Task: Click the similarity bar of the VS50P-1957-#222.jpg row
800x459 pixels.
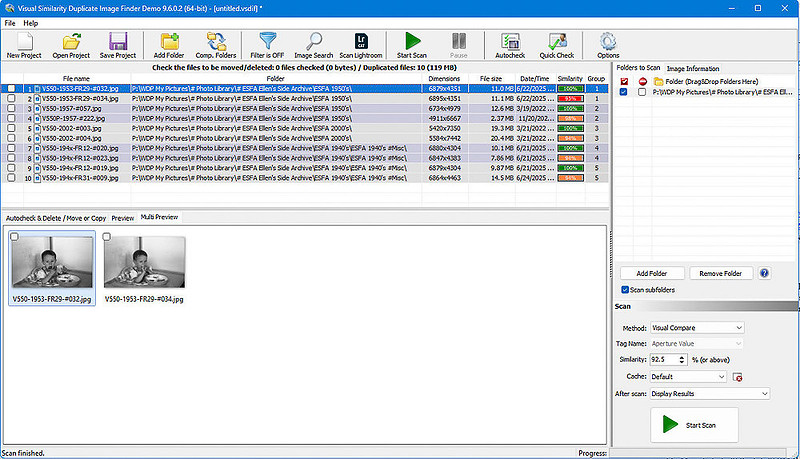Action: point(570,118)
